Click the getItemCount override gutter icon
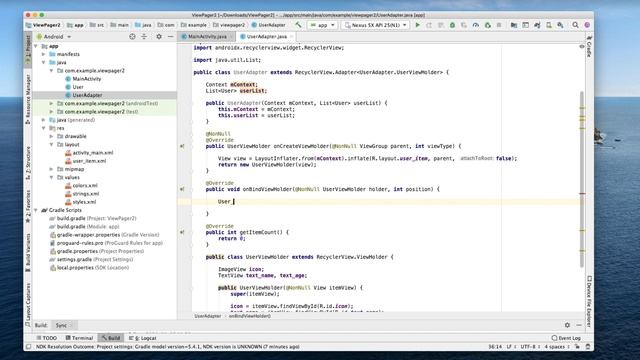 pyautogui.click(x=182, y=232)
